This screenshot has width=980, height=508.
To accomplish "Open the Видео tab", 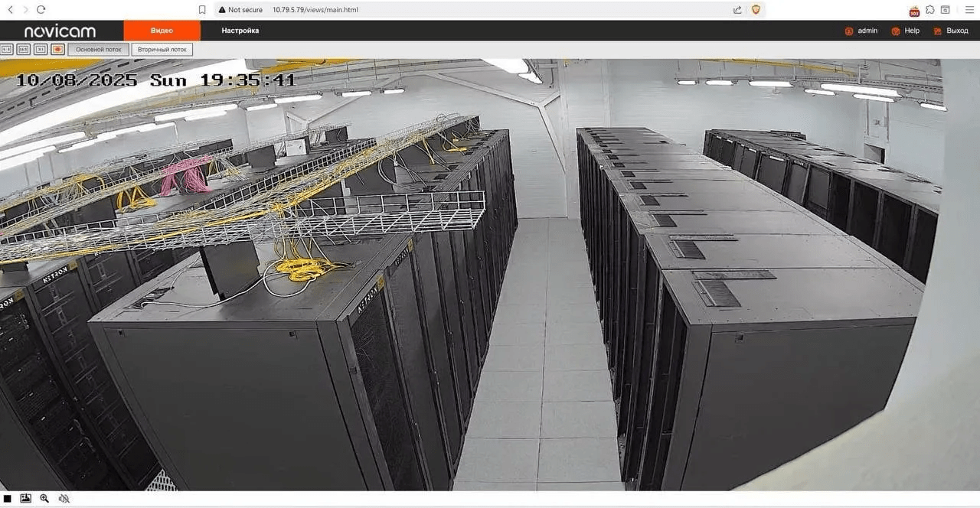I will [x=162, y=31].
